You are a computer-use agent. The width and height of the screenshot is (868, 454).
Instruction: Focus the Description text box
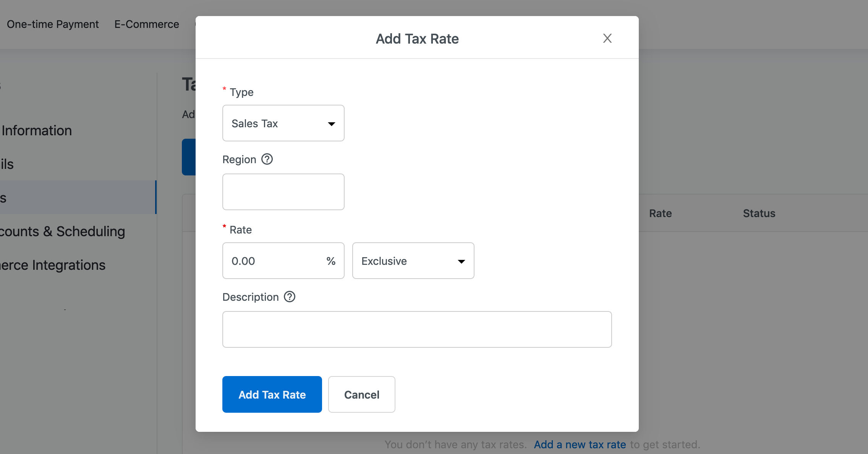417,329
